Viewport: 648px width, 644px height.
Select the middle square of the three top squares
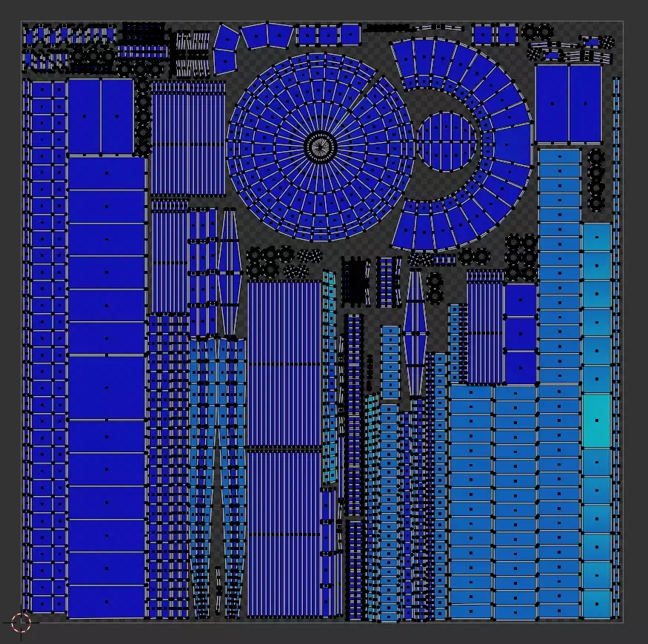(329, 35)
